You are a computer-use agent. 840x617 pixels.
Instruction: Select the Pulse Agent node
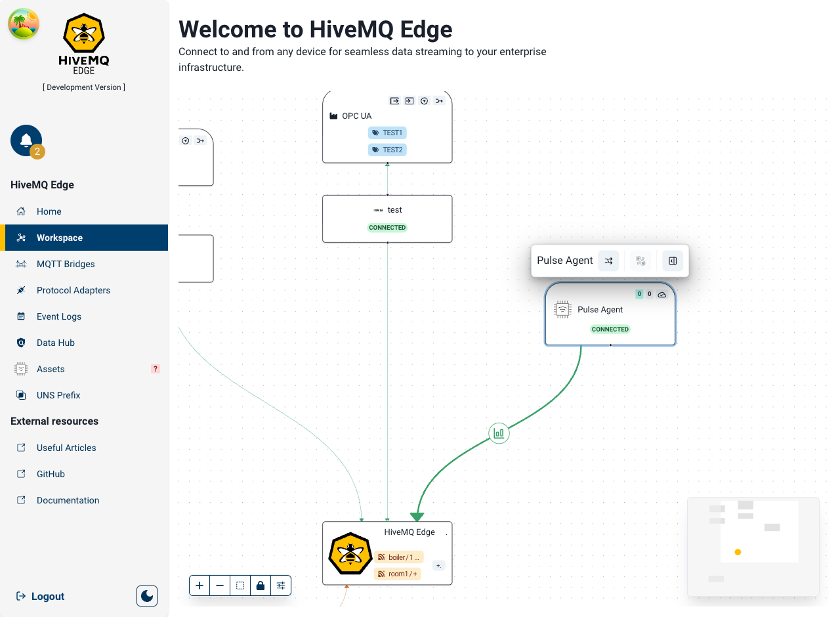[610, 314]
